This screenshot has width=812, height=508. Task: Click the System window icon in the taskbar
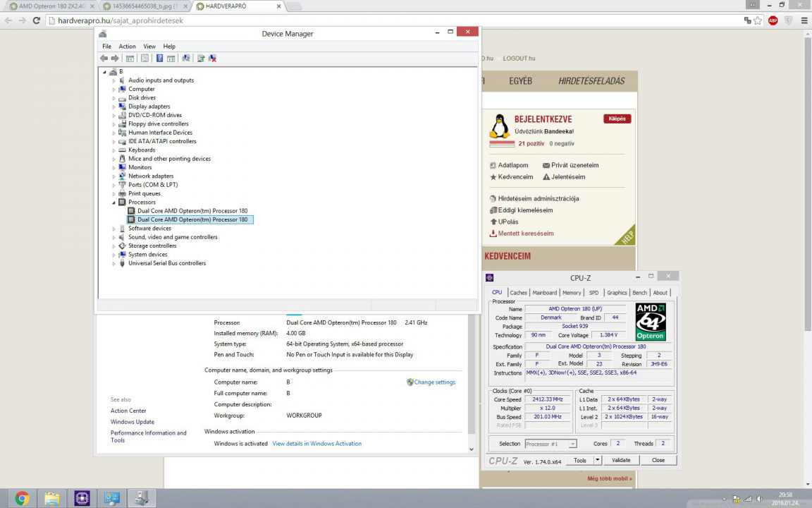tap(112, 498)
